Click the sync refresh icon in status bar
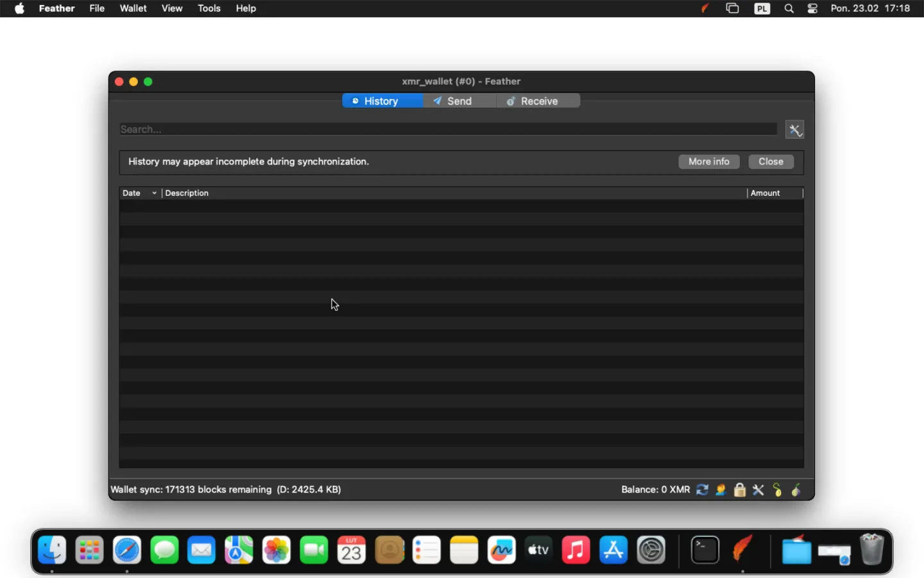 point(703,490)
